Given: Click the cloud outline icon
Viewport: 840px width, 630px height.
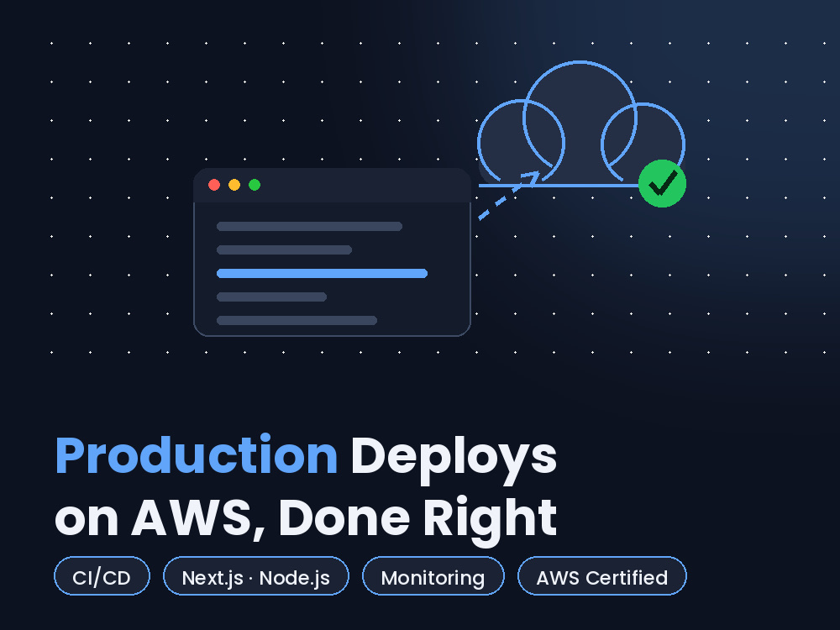Looking at the screenshot, I should [x=581, y=124].
